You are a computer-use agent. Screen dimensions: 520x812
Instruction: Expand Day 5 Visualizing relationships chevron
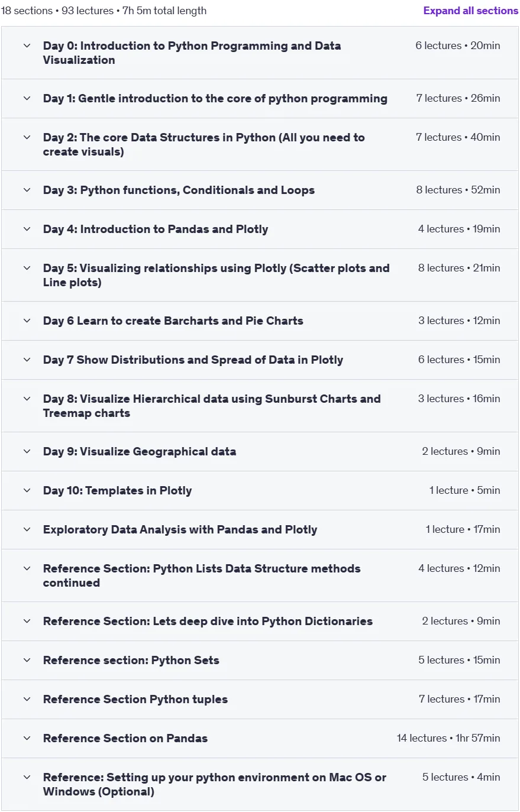tap(27, 268)
